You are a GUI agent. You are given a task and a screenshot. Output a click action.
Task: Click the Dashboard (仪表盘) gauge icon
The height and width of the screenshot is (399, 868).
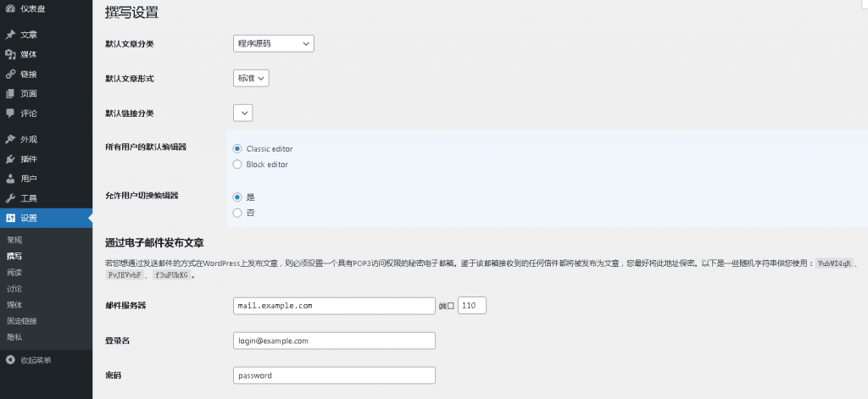(10, 8)
